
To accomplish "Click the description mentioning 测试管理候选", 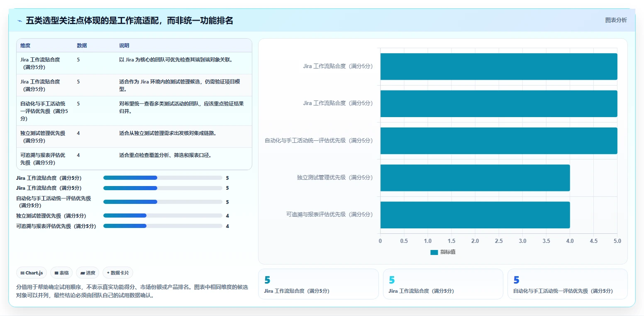I will [180, 85].
